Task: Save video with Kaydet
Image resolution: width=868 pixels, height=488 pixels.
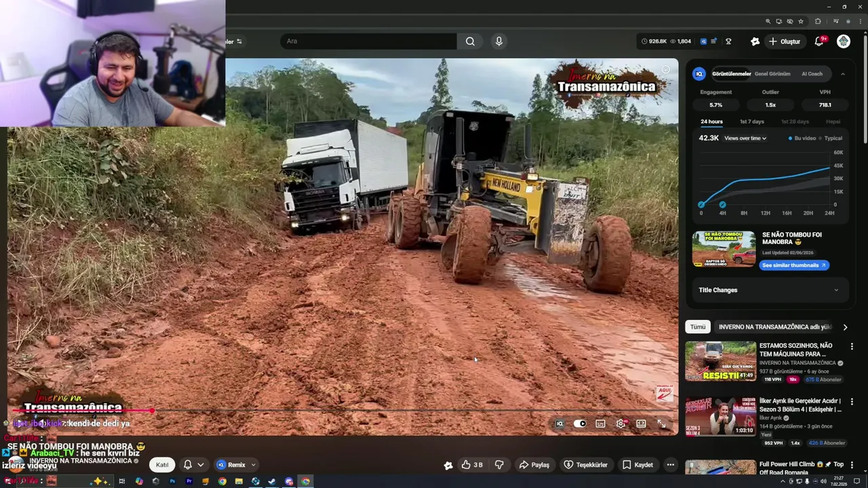Action: click(637, 465)
